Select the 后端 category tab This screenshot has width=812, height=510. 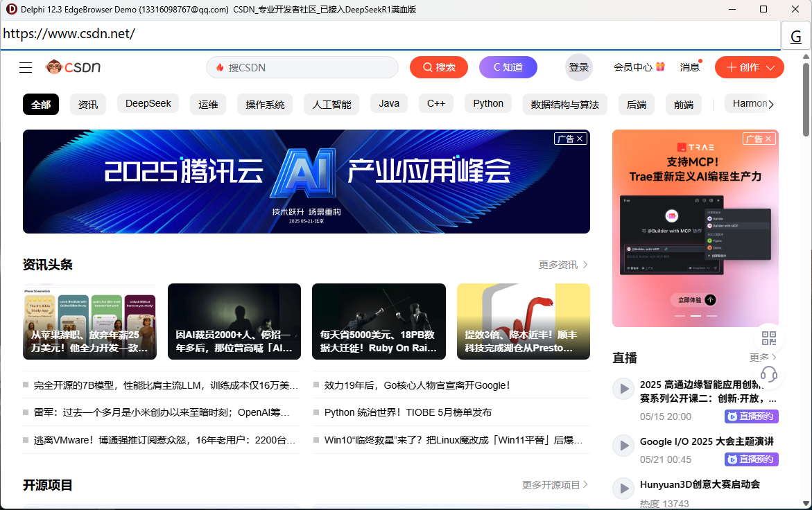point(637,105)
